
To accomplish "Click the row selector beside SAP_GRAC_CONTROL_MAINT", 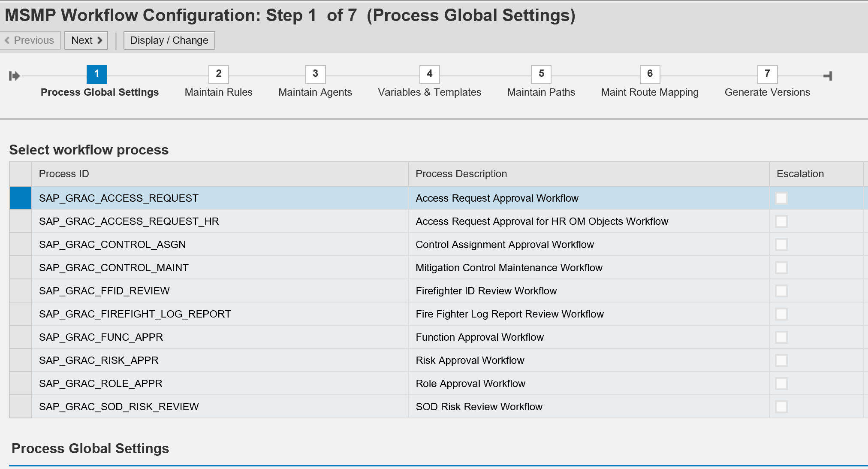I will (x=20, y=267).
